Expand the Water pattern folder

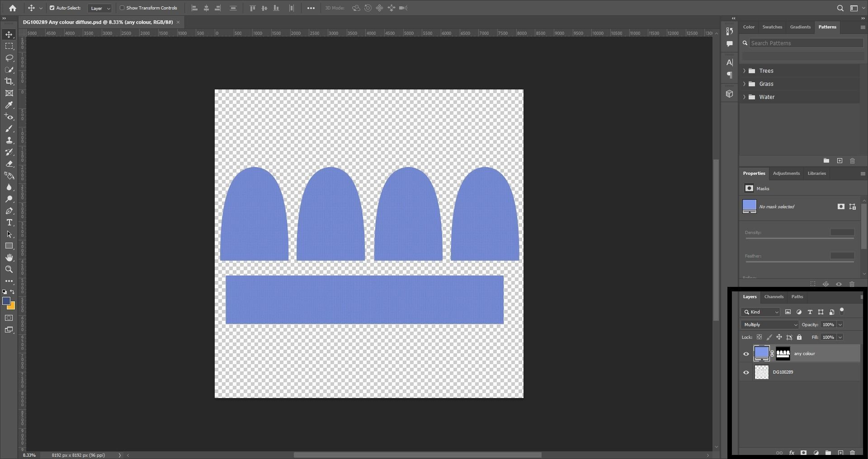pos(745,97)
